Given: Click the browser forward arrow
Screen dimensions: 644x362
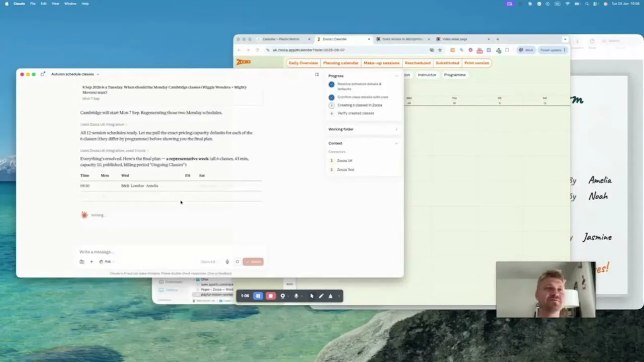Looking at the screenshot, I should [248, 50].
